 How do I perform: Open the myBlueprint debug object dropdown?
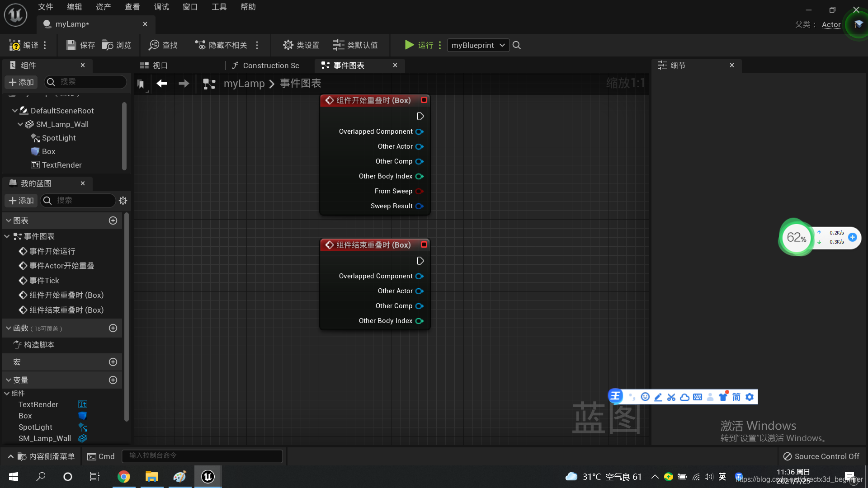pos(478,45)
